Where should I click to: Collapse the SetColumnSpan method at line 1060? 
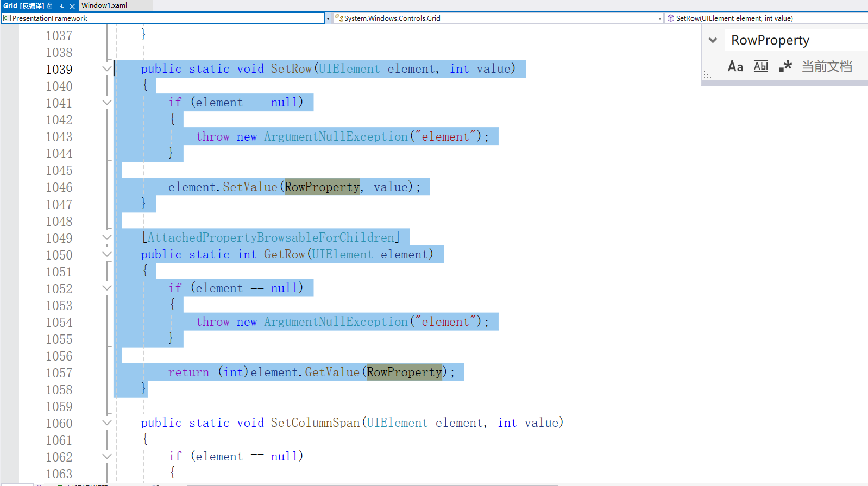click(x=106, y=422)
